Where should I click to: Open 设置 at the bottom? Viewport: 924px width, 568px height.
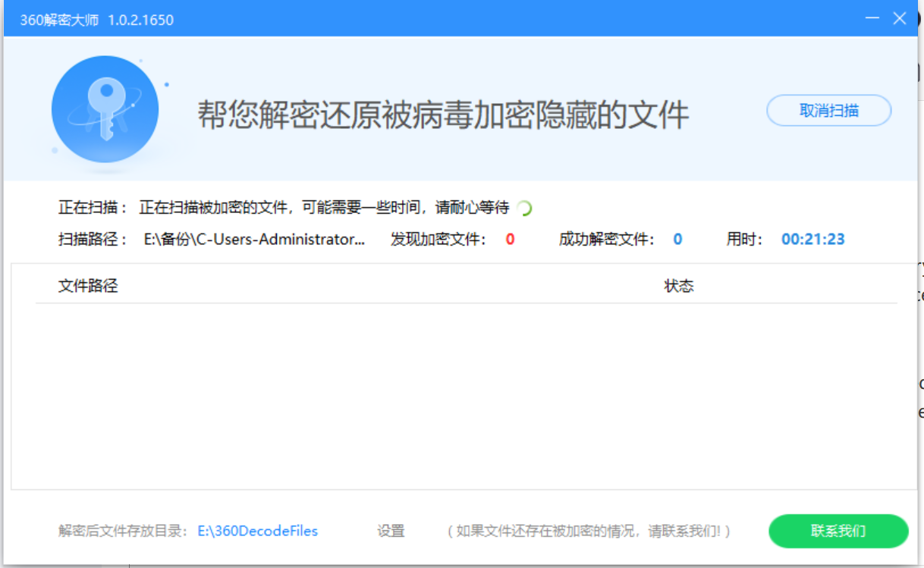point(391,531)
